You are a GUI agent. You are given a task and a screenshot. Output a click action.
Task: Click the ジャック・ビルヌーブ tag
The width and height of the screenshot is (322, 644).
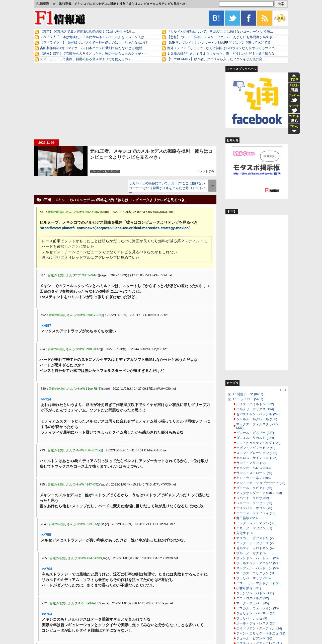pos(105,171)
